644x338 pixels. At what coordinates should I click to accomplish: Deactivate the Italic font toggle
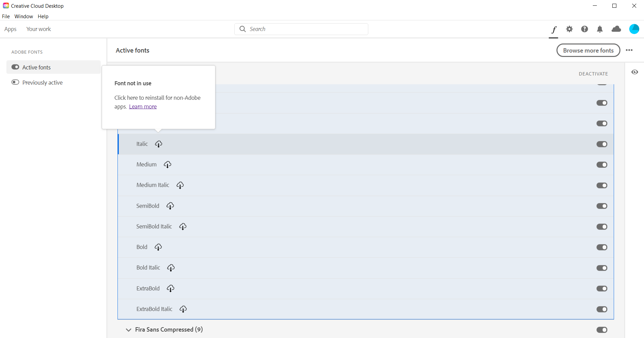[602, 144]
